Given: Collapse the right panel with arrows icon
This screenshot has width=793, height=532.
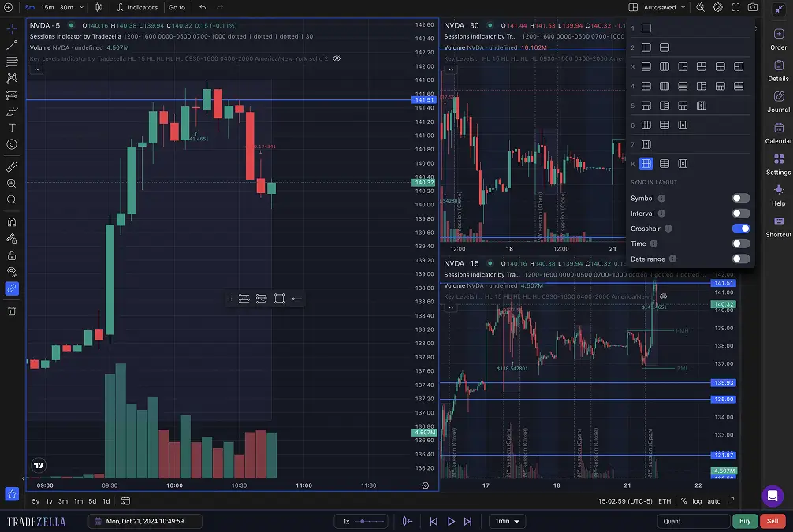Looking at the screenshot, I should [779, 9].
